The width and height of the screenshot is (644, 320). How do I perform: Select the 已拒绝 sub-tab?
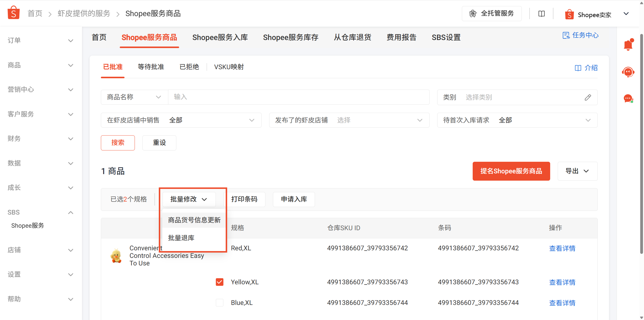tap(189, 67)
